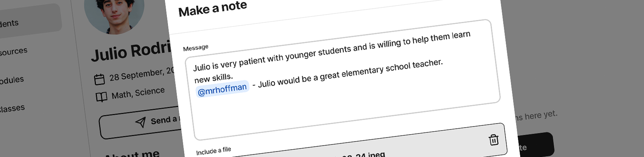Viewport: 644px width, 157px height.
Task: Click the paper plane send icon
Action: point(140,122)
